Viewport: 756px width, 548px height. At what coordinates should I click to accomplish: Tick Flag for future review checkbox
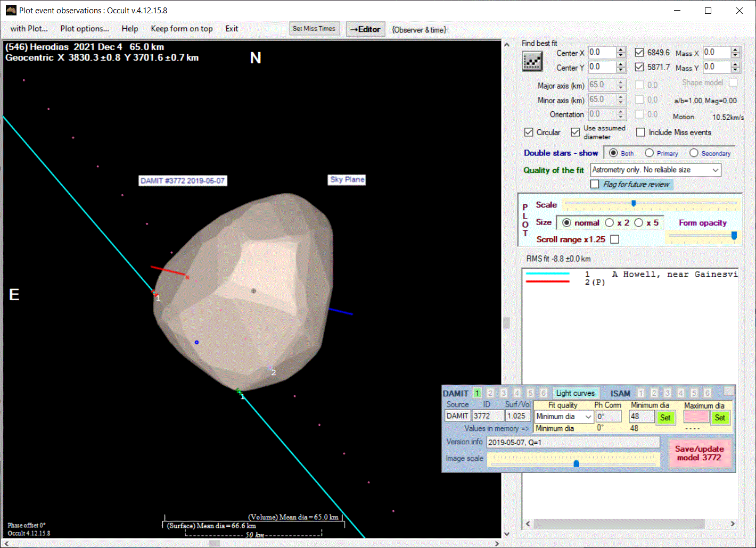pyautogui.click(x=595, y=184)
